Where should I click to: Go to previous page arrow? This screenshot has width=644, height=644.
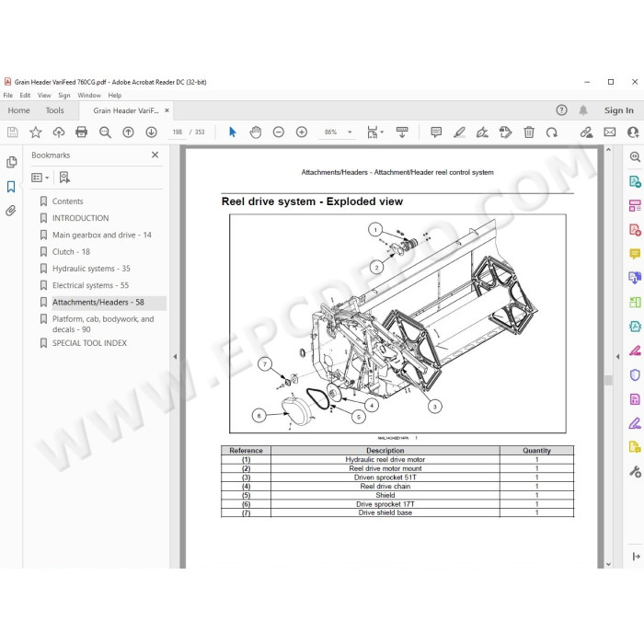tap(128, 132)
